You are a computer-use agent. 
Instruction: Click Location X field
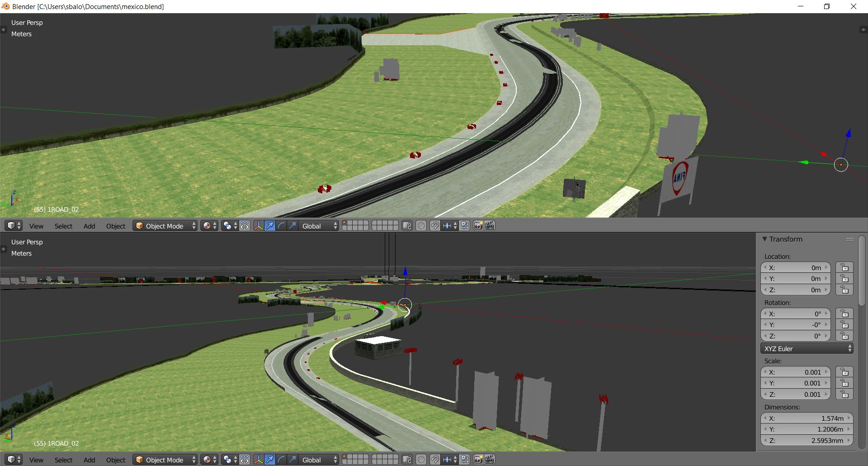pyautogui.click(x=796, y=267)
